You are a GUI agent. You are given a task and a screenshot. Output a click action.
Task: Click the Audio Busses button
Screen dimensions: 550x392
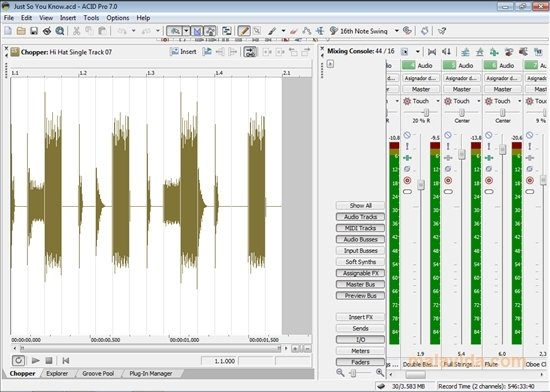(x=360, y=239)
